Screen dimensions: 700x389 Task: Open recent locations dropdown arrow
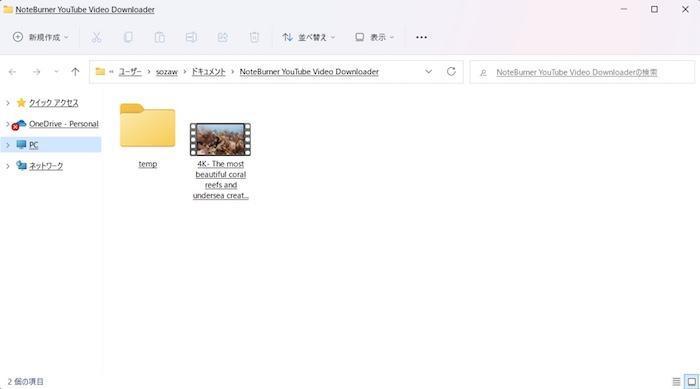(x=56, y=72)
